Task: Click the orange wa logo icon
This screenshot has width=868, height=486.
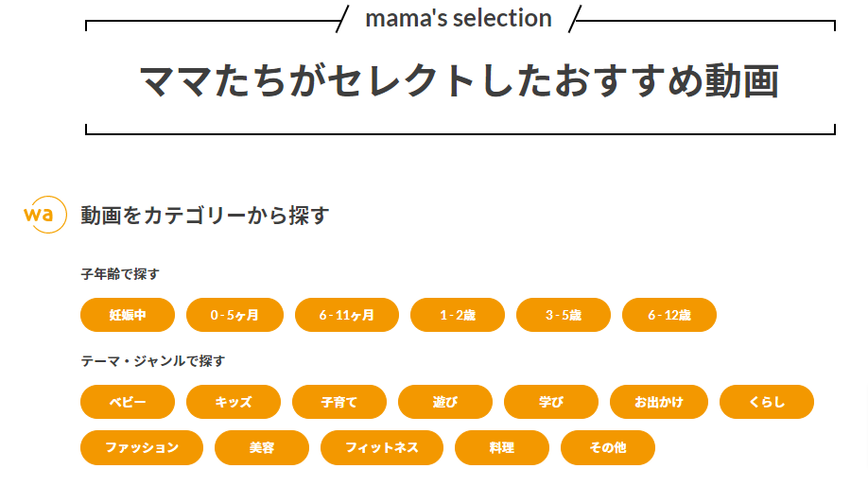Action: coord(44,215)
